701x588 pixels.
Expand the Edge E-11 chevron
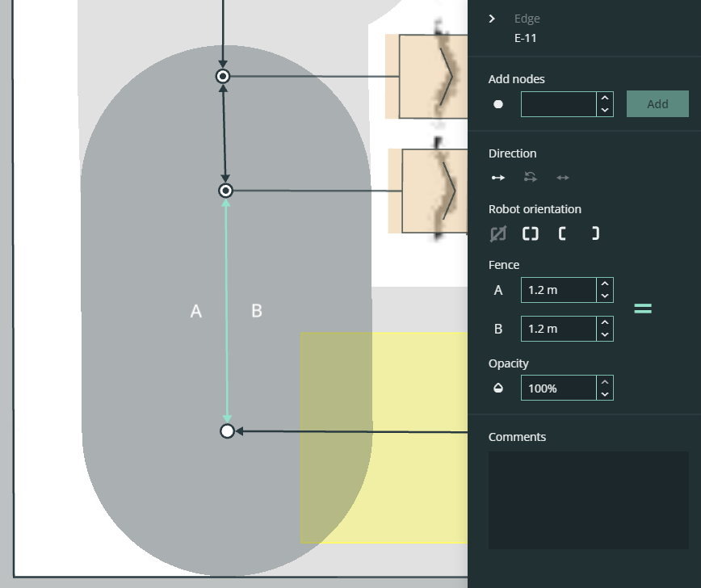pyautogui.click(x=492, y=19)
